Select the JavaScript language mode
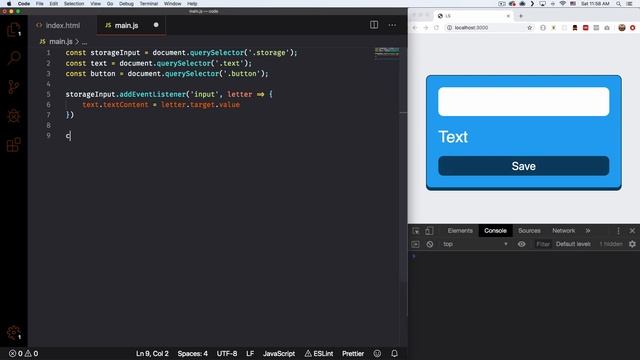The height and width of the screenshot is (360, 640). tap(279, 353)
